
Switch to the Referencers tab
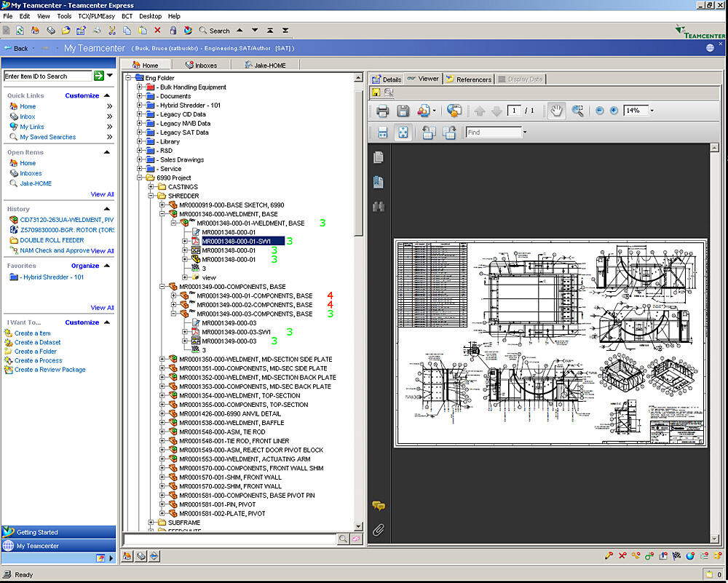point(468,79)
